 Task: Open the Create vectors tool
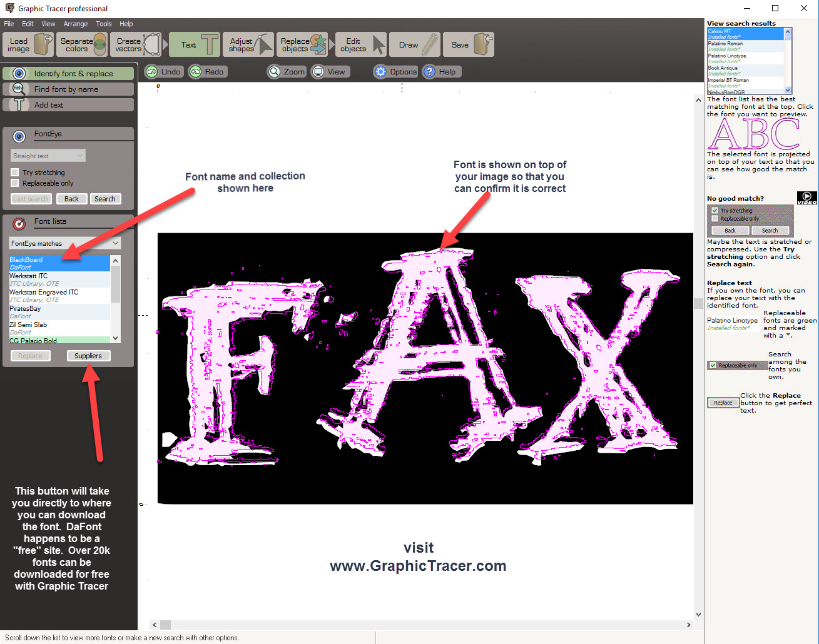[x=137, y=45]
